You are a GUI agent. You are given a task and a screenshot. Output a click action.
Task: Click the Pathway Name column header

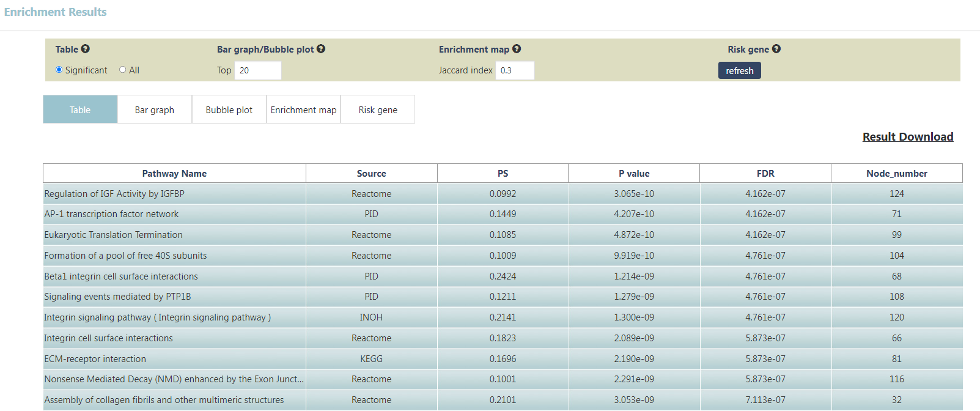point(174,173)
